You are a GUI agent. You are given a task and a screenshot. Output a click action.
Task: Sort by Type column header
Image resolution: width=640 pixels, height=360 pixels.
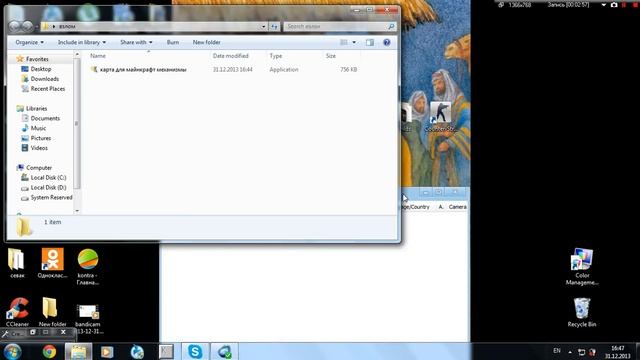pyautogui.click(x=276, y=56)
